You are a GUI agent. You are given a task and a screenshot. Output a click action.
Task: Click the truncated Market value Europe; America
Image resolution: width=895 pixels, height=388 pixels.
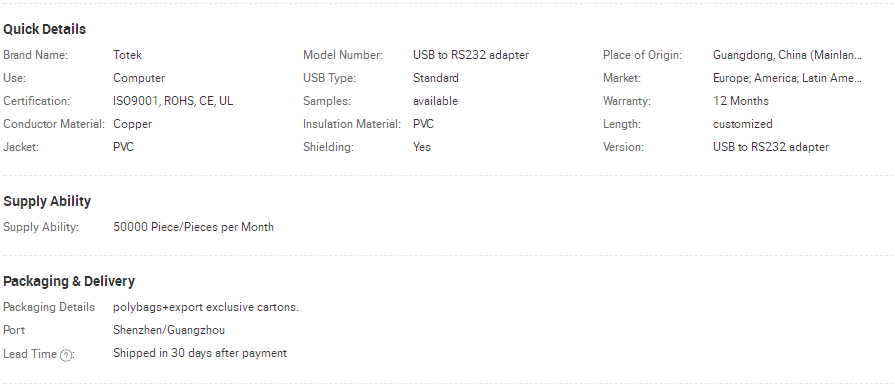[x=787, y=78]
